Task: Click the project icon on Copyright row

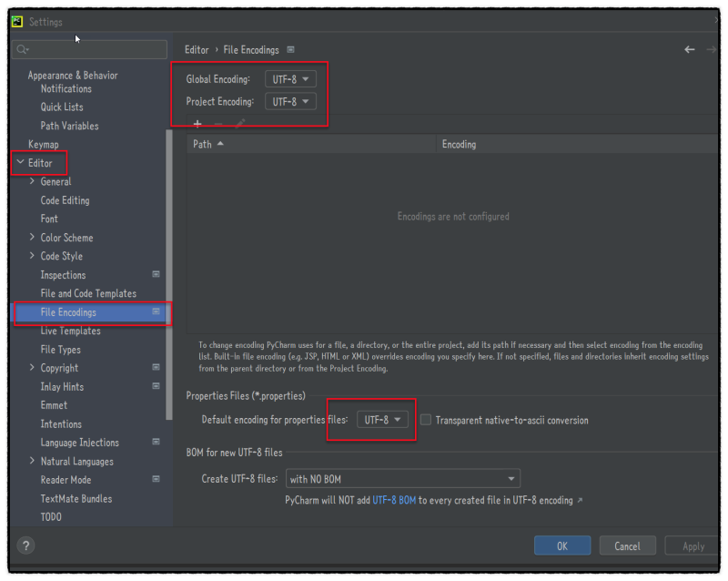Action: 156,367
